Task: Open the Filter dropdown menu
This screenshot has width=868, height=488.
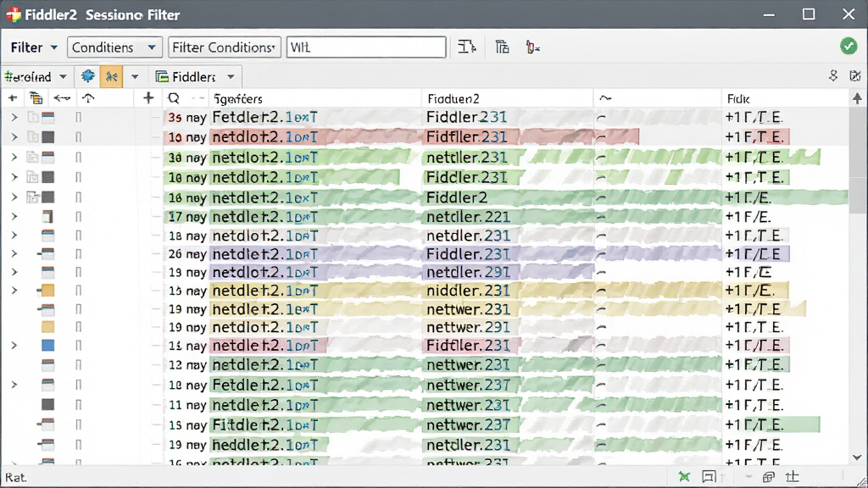Action: click(34, 47)
